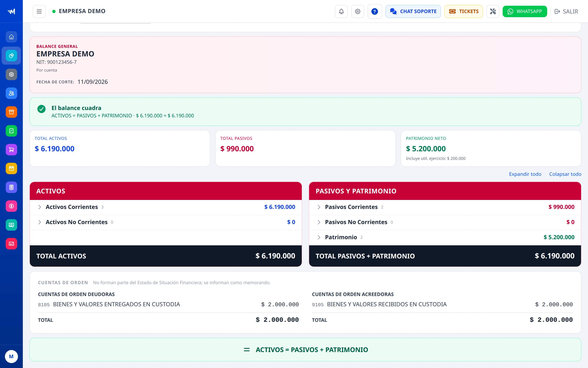The height and width of the screenshot is (368, 588).
Task: Expand the Patrimonio row
Action: 445,237
